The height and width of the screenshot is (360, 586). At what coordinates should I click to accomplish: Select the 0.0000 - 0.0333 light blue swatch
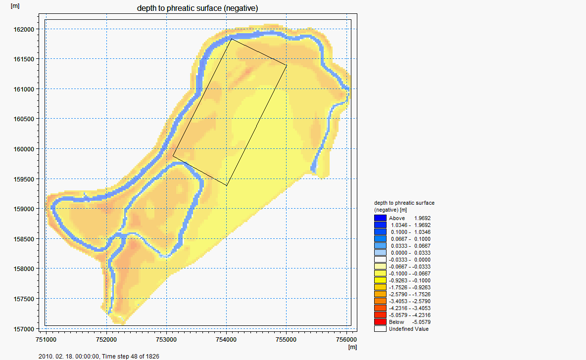380,253
